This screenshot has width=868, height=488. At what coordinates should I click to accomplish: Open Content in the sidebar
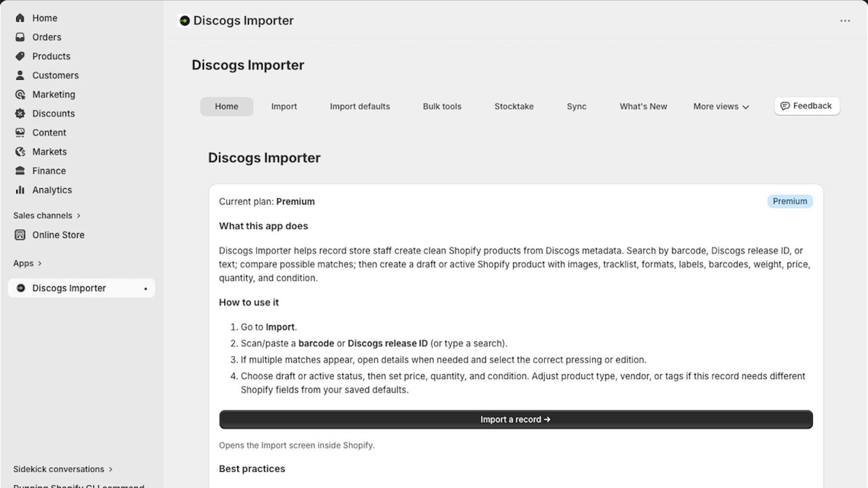pos(49,132)
